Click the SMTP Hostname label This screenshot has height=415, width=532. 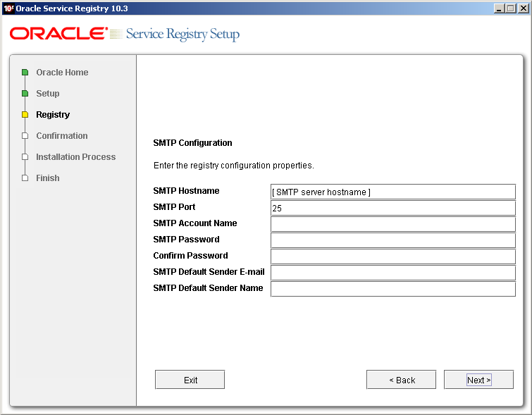(186, 191)
